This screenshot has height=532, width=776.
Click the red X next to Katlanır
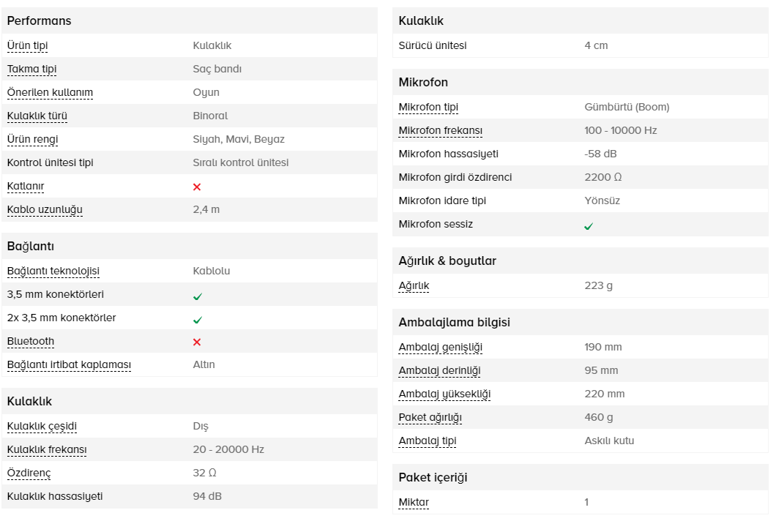point(197,187)
